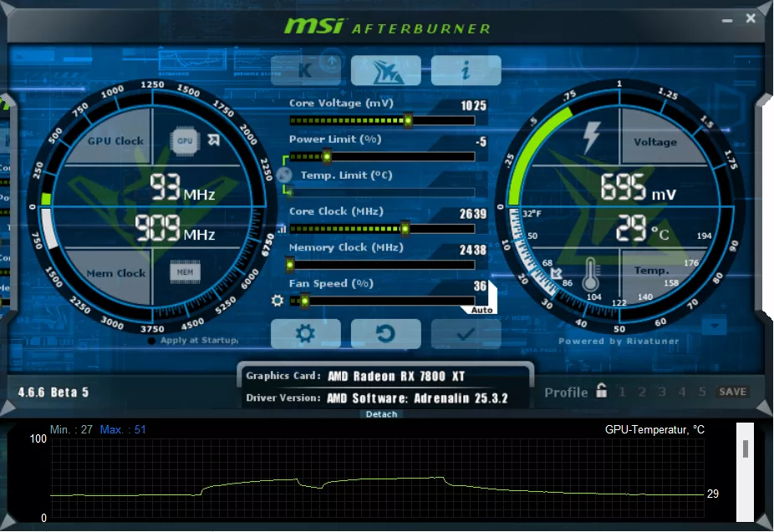This screenshot has width=774, height=532.
Task: Click the Memory Clock slider handle
Action: [x=290, y=265]
